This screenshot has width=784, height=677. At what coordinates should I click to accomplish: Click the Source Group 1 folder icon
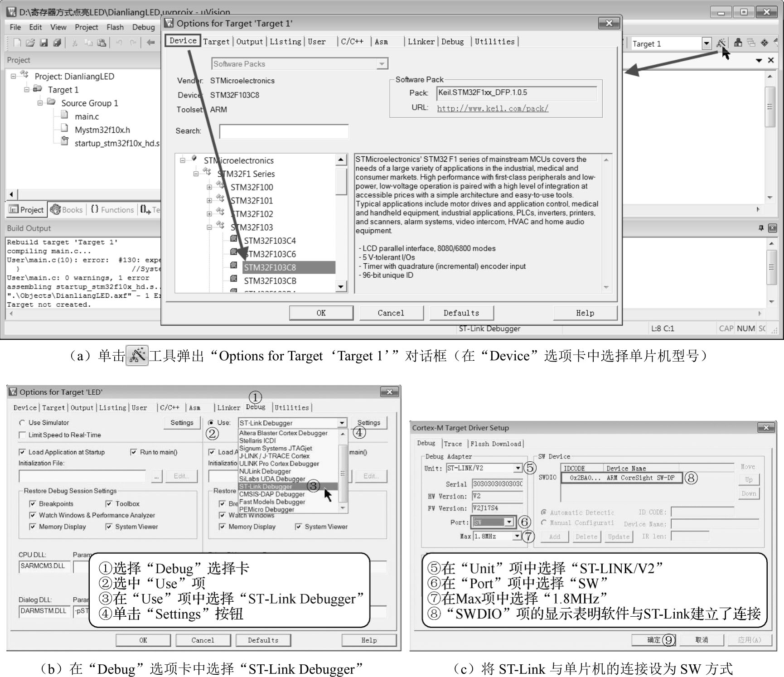(x=52, y=102)
